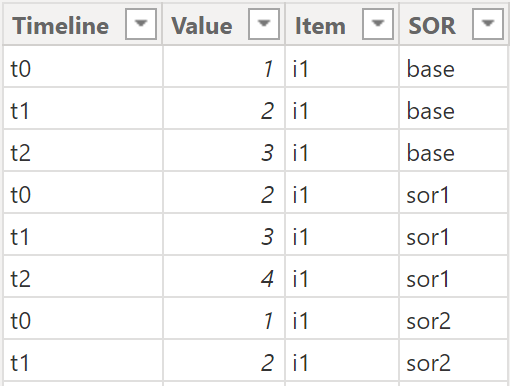Viewport: 510px width, 386px height.
Task: Open the SOR column filter dropdown
Action: (488, 24)
